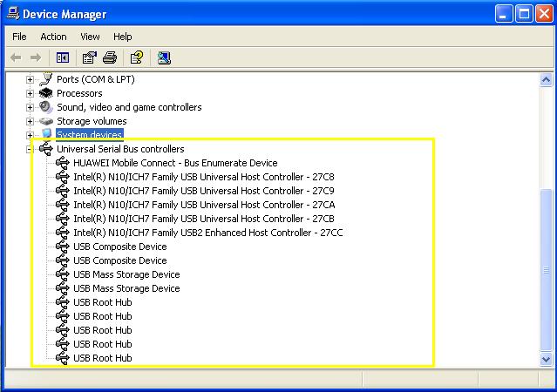Expand the Processors node
557x392 pixels.
point(30,94)
